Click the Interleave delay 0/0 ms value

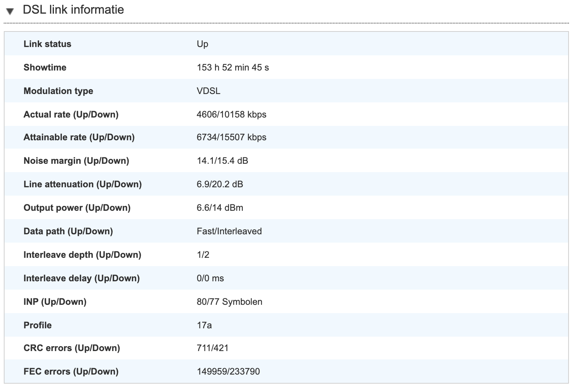[x=210, y=278]
